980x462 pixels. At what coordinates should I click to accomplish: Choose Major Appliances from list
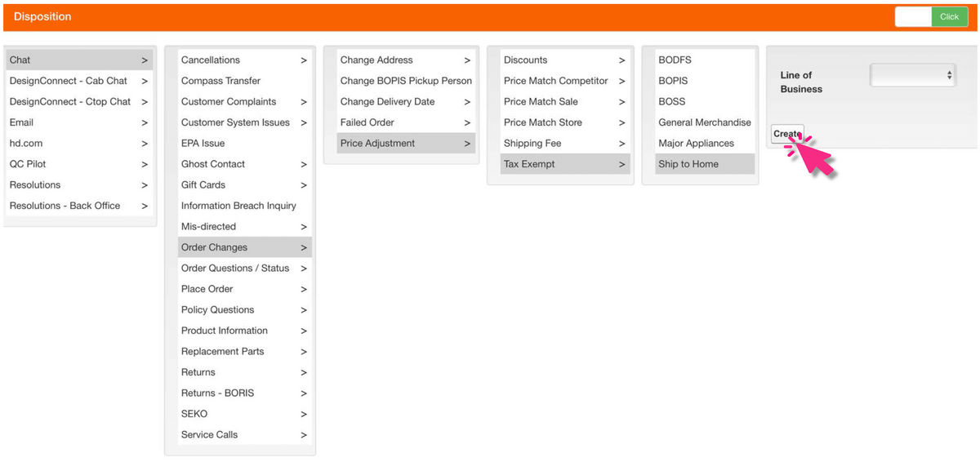click(x=696, y=144)
